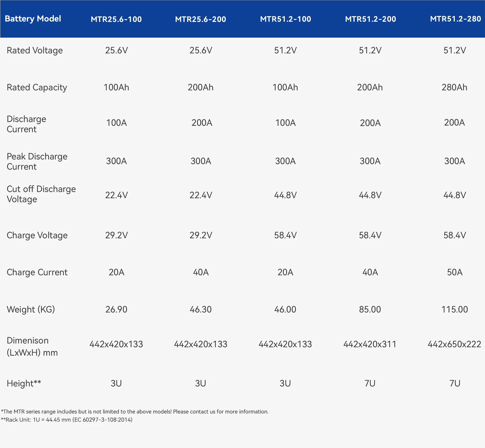The width and height of the screenshot is (485, 448).
Task: Click the Cut off Discharge Voltage label
Action: [x=41, y=194]
